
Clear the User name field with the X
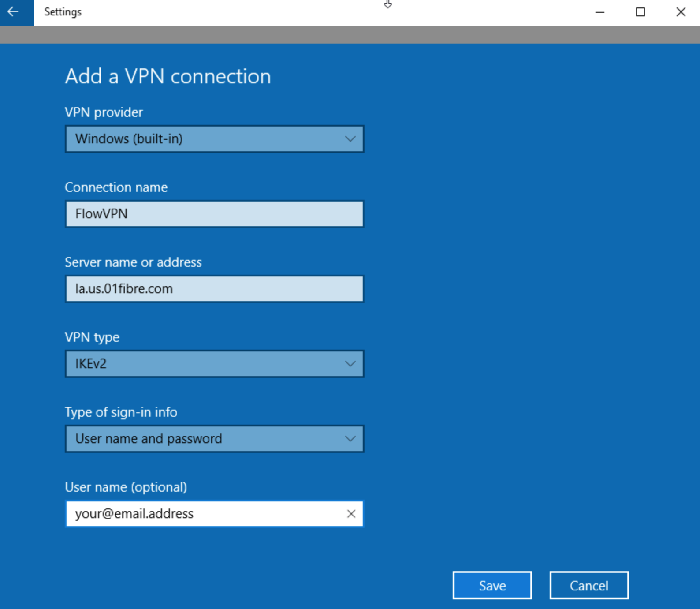click(x=351, y=514)
